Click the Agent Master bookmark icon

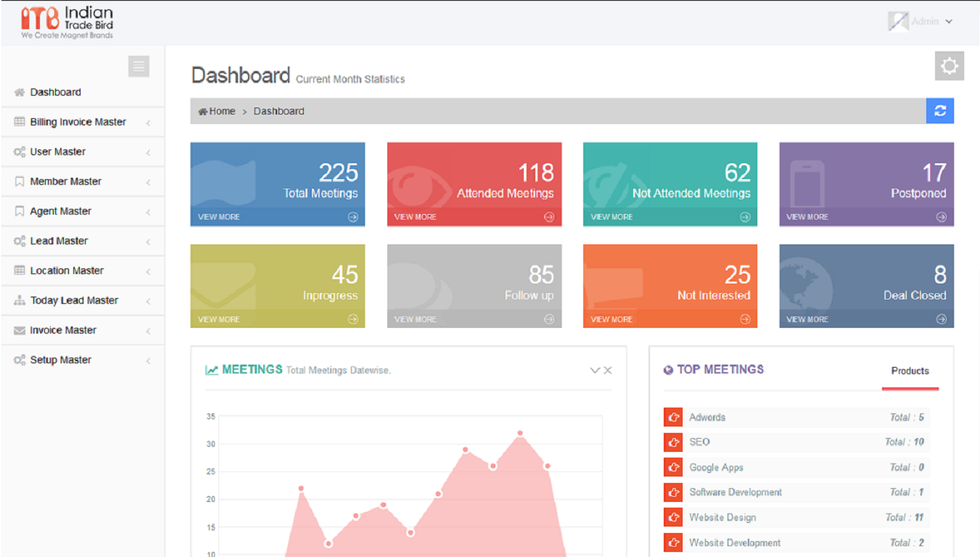[x=20, y=211]
